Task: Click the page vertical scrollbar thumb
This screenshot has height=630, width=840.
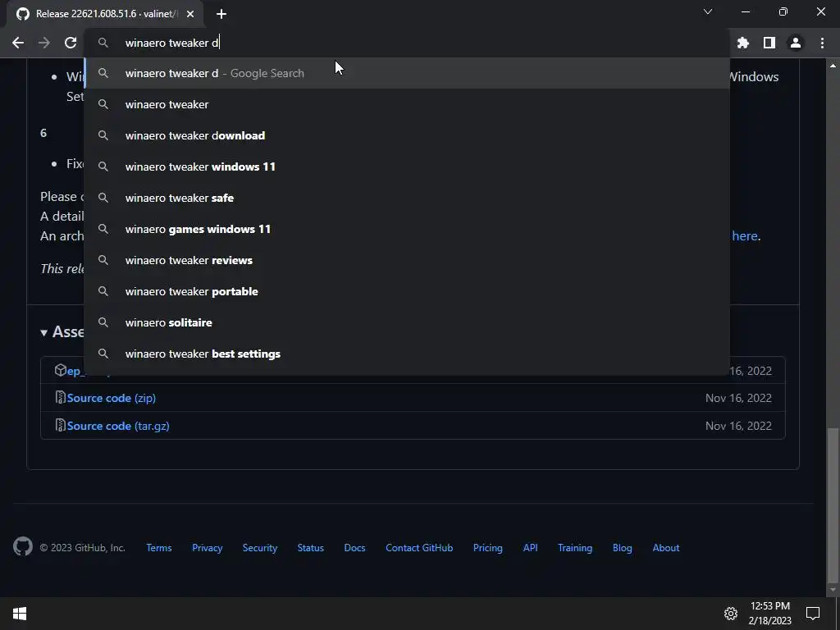Action: [x=833, y=504]
